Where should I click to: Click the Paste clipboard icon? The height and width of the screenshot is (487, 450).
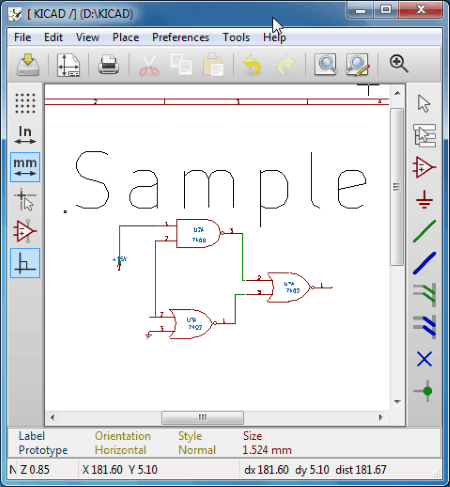click(x=213, y=64)
